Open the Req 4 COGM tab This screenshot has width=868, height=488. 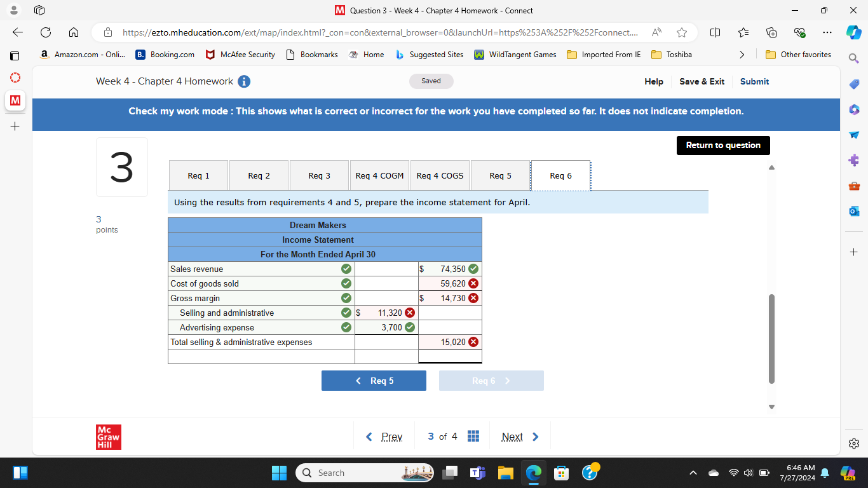coord(379,175)
